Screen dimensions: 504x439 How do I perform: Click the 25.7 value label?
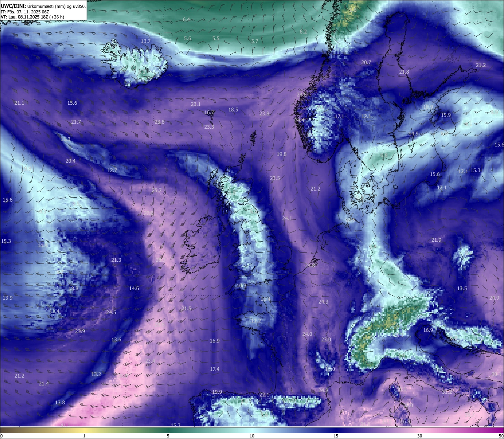157,191
